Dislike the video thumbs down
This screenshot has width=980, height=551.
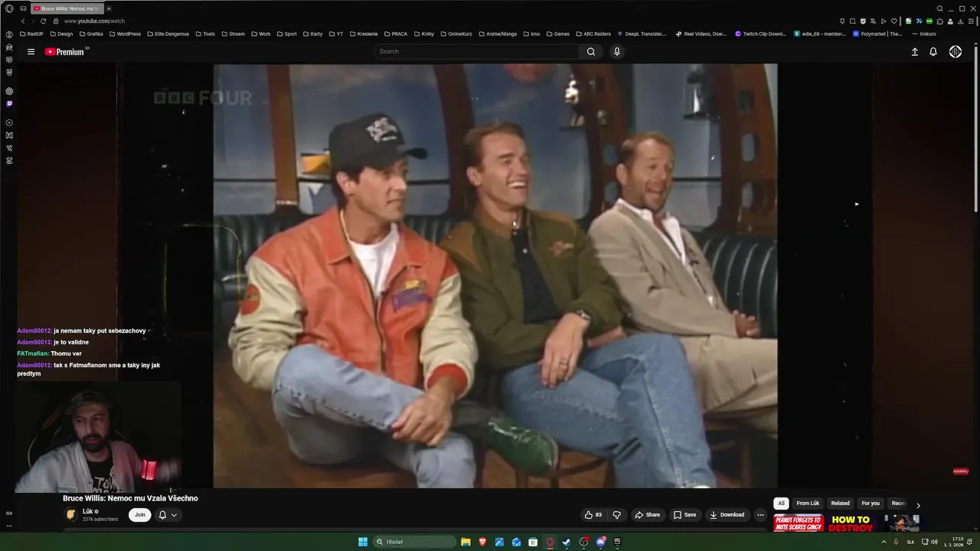tap(616, 515)
